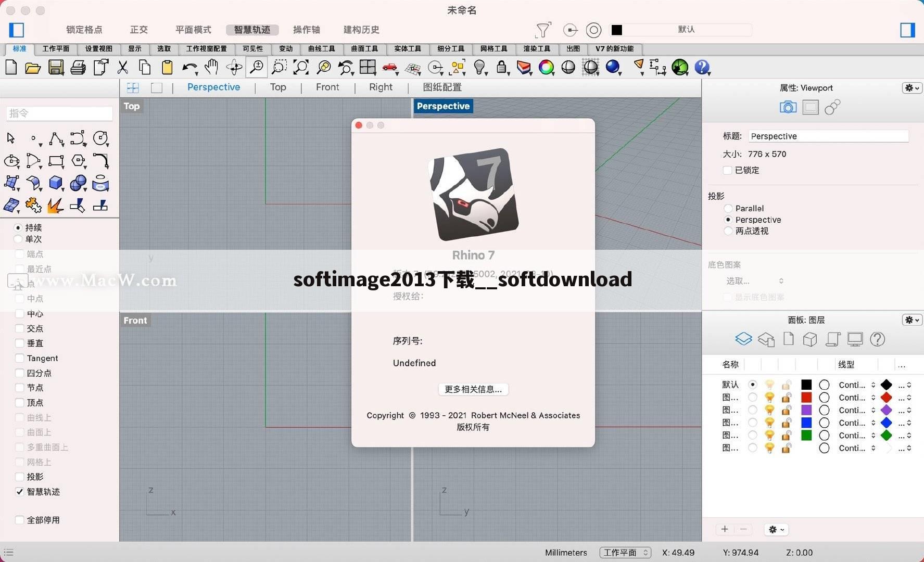Select the Explode tool
This screenshot has width=924, height=562.
click(55, 206)
